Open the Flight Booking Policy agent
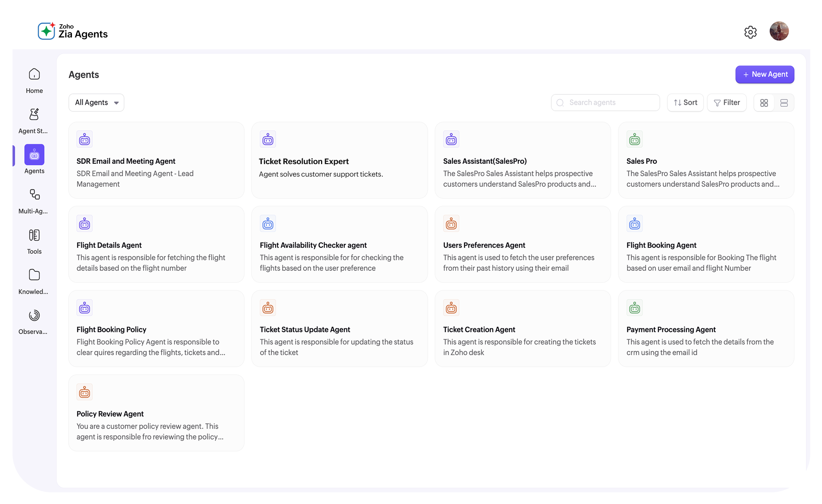822x504 pixels. [x=156, y=329]
